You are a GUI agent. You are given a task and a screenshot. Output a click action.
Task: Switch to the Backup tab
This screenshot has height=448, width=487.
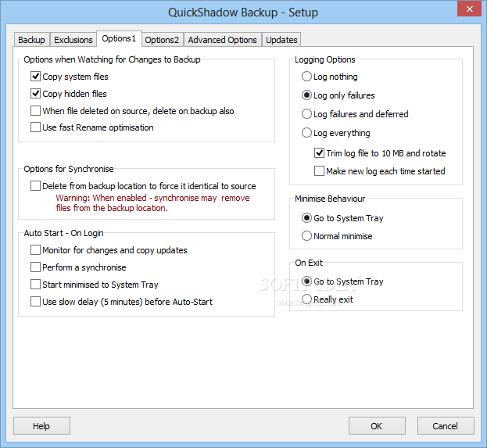(x=31, y=40)
